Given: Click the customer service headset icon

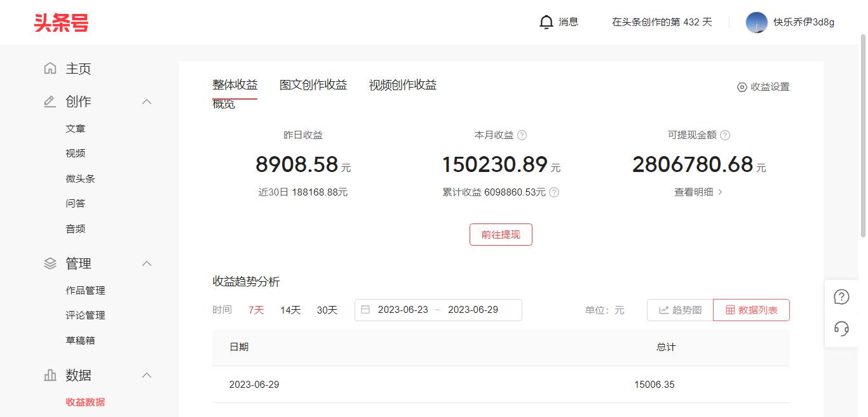Looking at the screenshot, I should pos(841,329).
